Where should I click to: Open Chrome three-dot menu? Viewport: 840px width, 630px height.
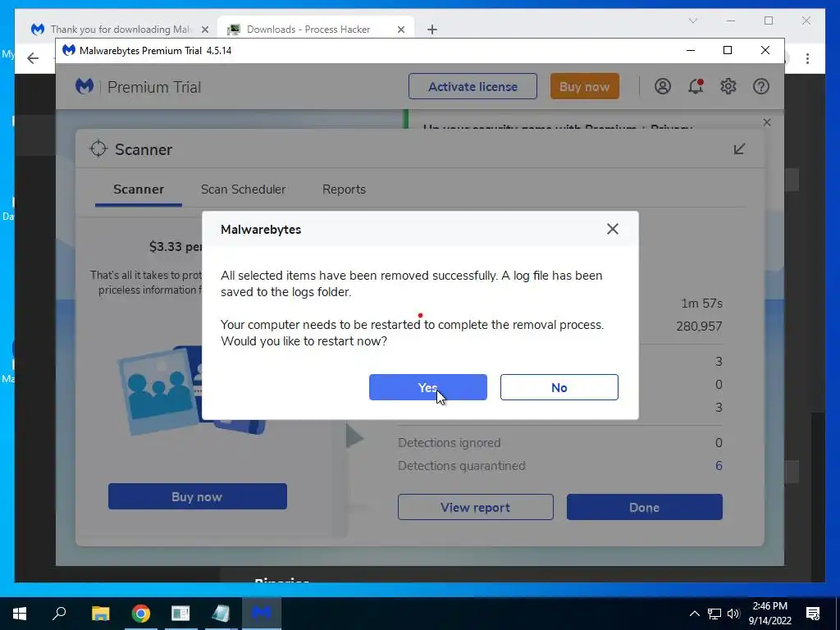pyautogui.click(x=807, y=58)
